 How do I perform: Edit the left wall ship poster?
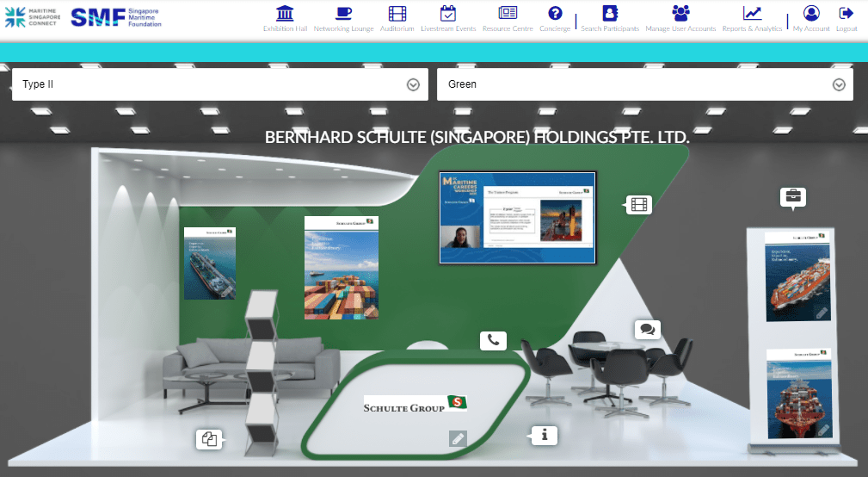[227, 291]
